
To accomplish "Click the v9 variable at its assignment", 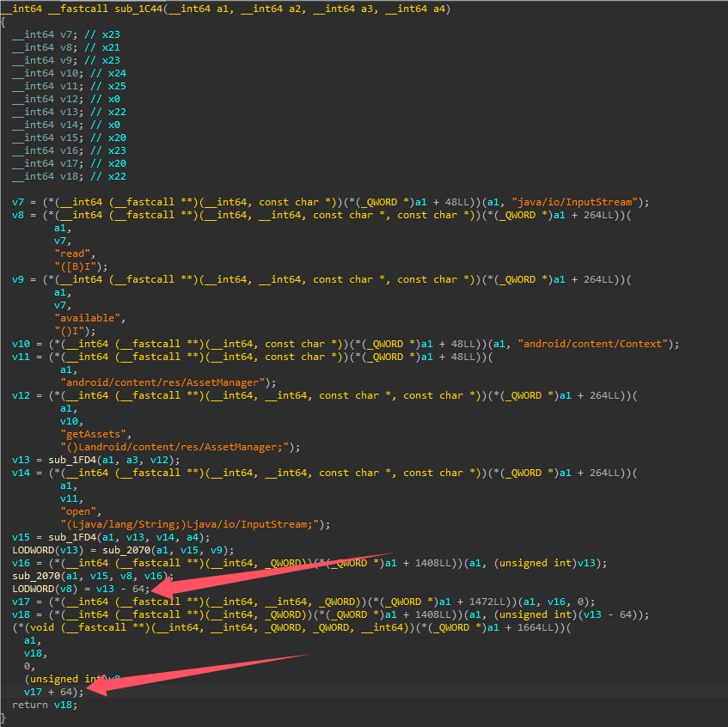I will click(18, 280).
